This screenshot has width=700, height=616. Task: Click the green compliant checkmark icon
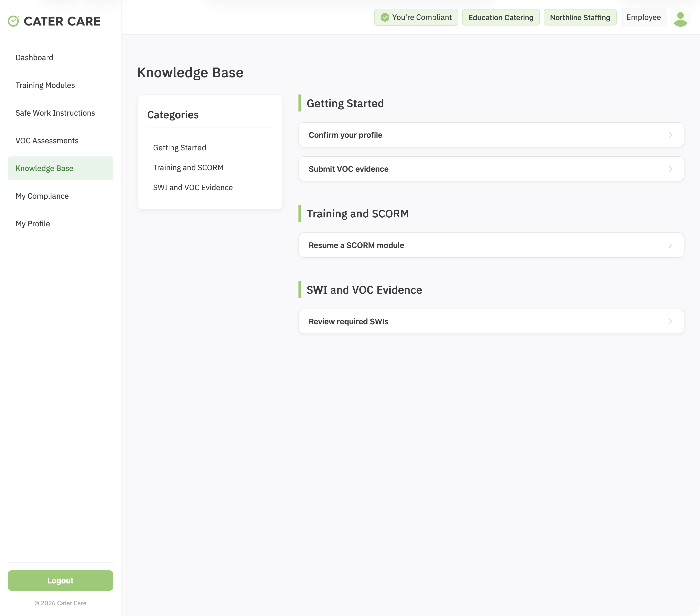[x=385, y=17]
